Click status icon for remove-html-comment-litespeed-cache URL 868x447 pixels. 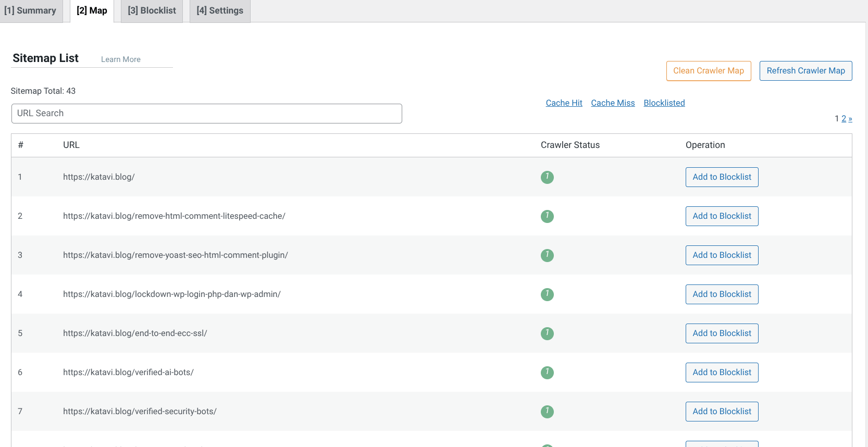(547, 216)
